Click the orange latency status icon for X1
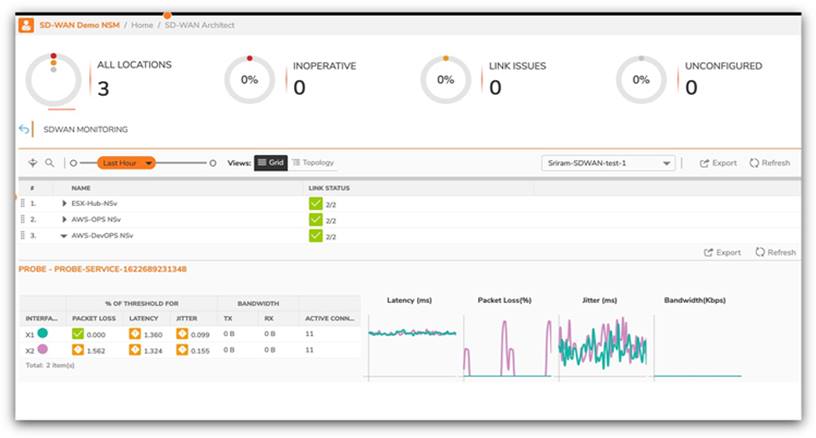Screen dimensions: 816x438 click(x=136, y=333)
